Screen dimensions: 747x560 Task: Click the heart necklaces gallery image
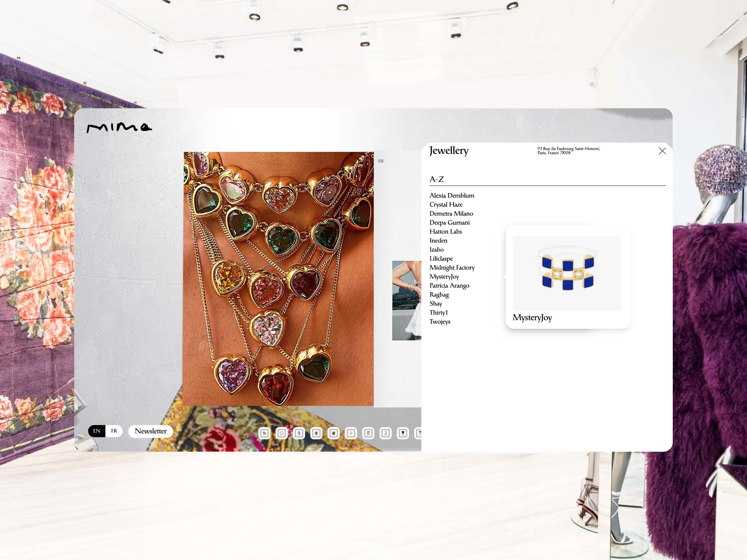tap(278, 279)
